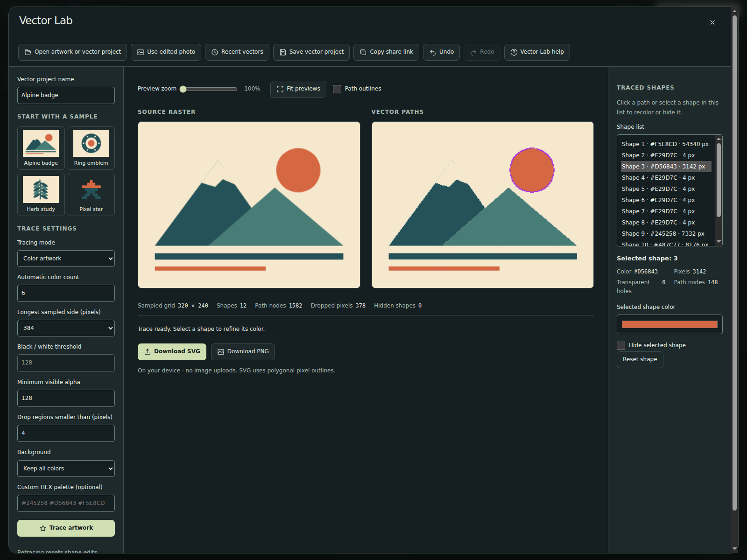Image resolution: width=747 pixels, height=560 pixels.
Task: Select Shape 9 #245258 in shape list
Action: point(666,234)
